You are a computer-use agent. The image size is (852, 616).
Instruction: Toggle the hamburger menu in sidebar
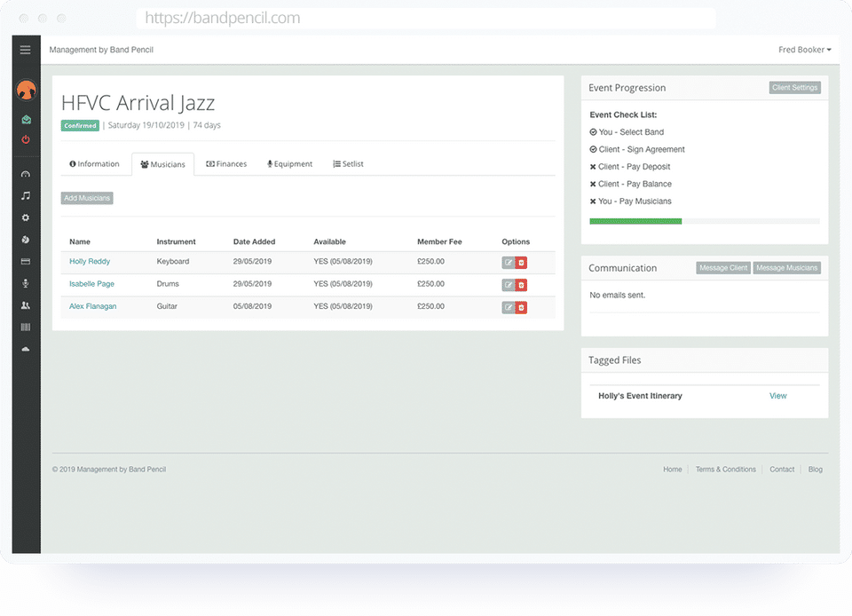tap(25, 50)
